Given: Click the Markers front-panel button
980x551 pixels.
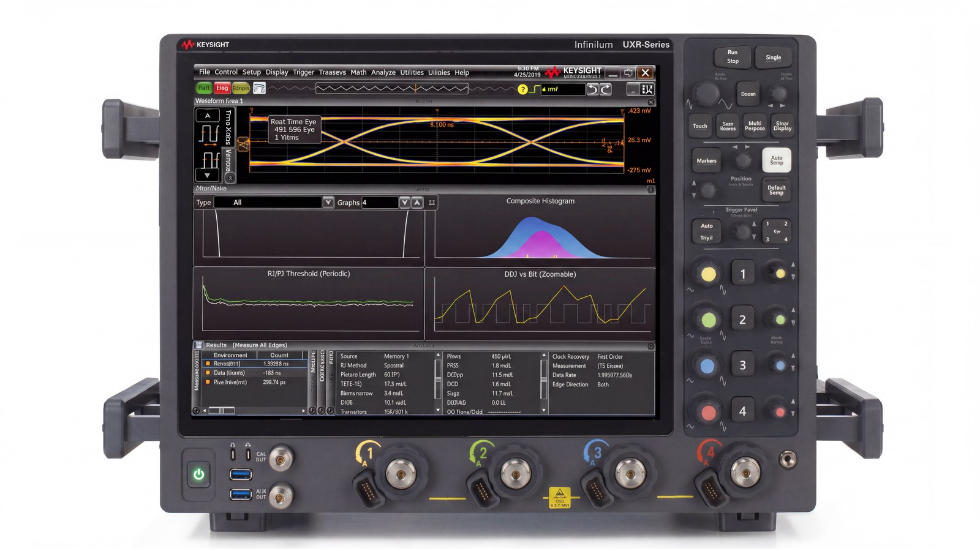Looking at the screenshot, I should [706, 160].
